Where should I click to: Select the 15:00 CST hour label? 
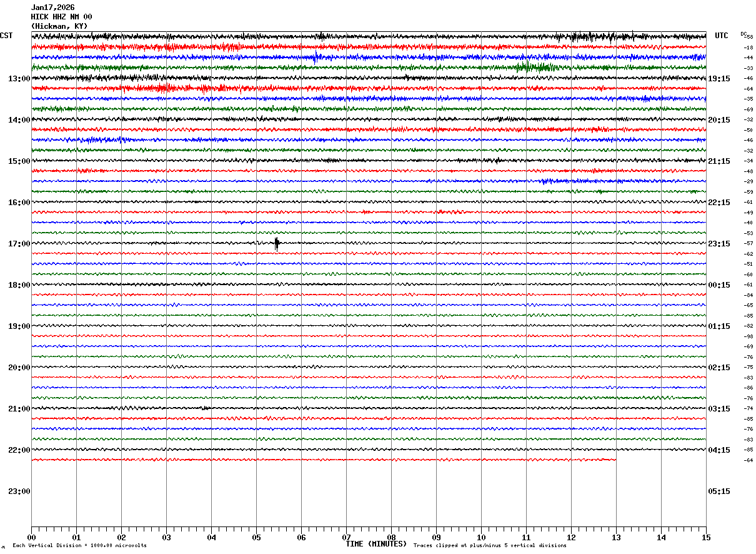19,161
